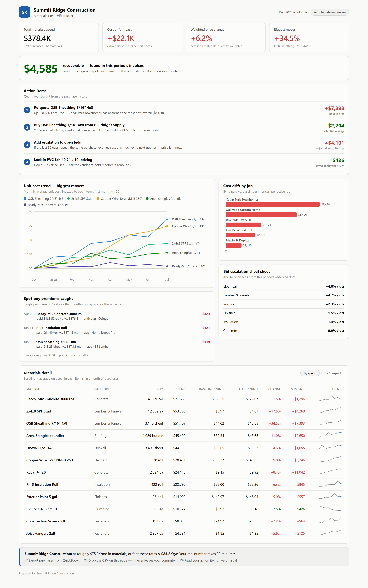Click the 4 more caught premiums note

[x=56, y=355]
